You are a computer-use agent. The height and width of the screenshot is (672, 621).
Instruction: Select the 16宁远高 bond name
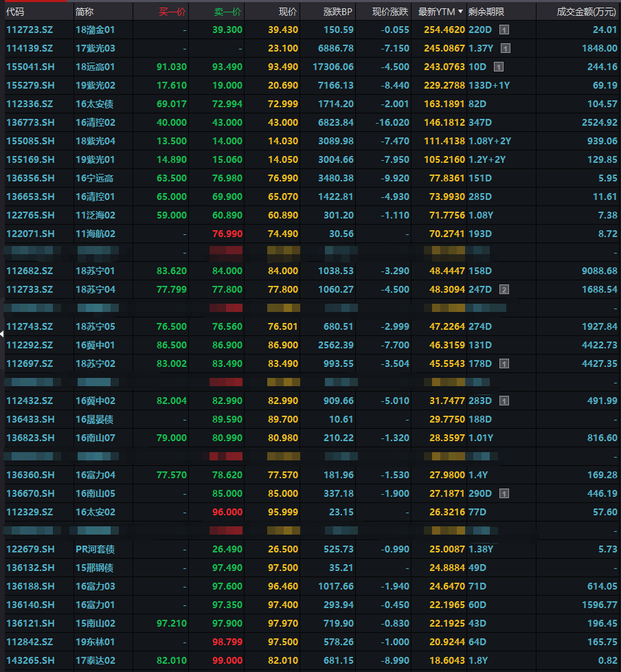[x=95, y=178]
